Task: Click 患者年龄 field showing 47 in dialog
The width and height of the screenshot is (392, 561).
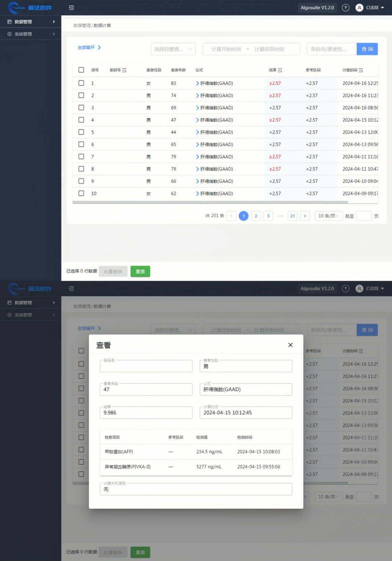Action: (146, 389)
